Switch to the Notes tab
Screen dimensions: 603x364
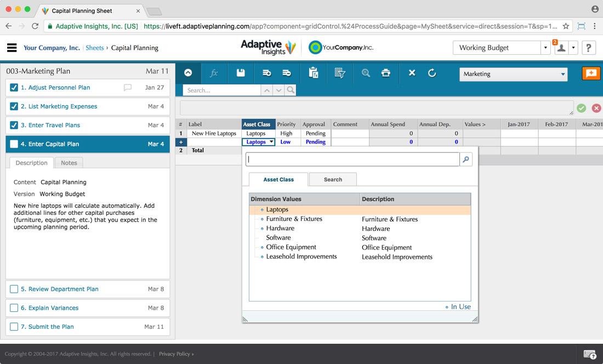(x=69, y=163)
